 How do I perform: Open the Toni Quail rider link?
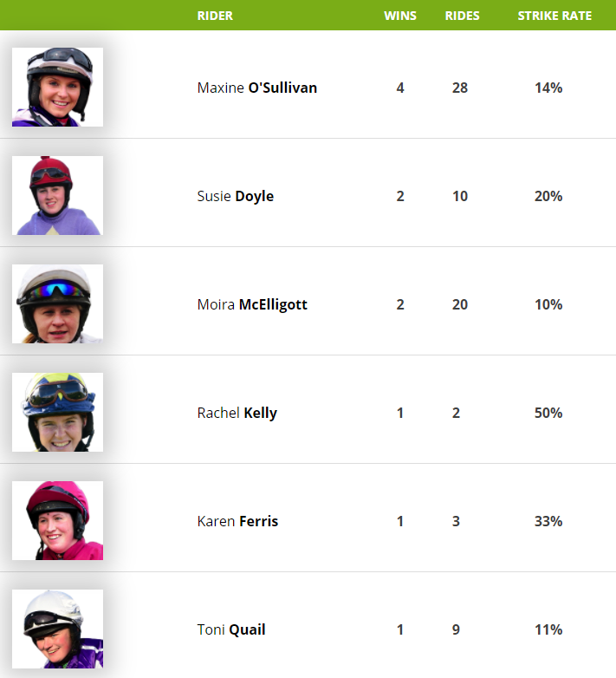pos(231,629)
